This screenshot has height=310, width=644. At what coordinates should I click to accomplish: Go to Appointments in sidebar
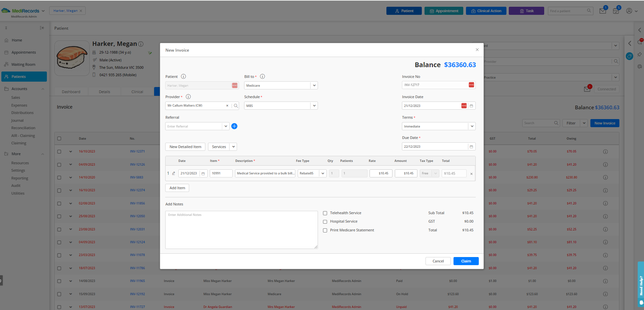[24, 52]
